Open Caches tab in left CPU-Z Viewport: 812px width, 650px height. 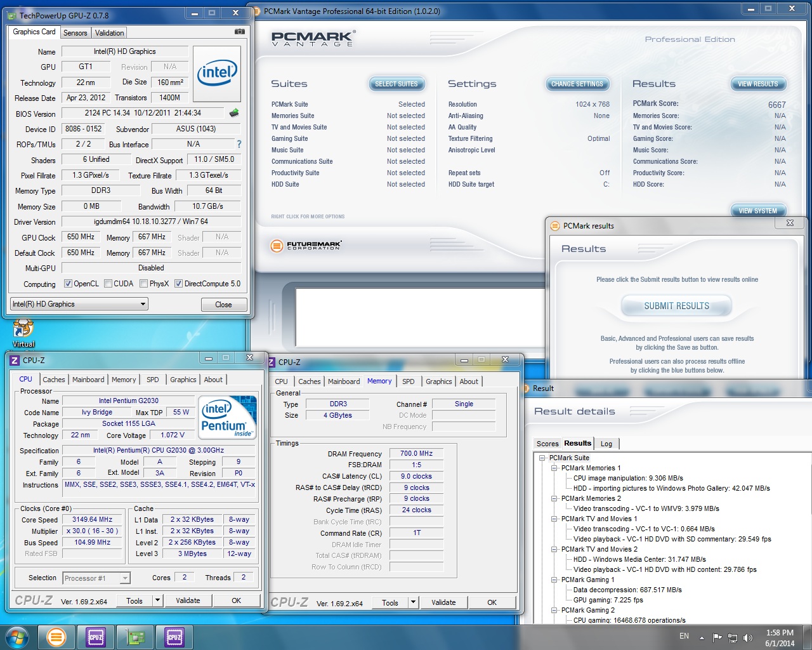54,380
